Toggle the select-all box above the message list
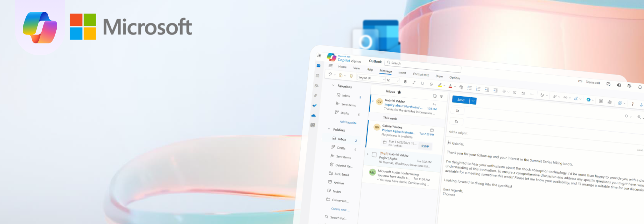644x224 pixels. click(435, 96)
